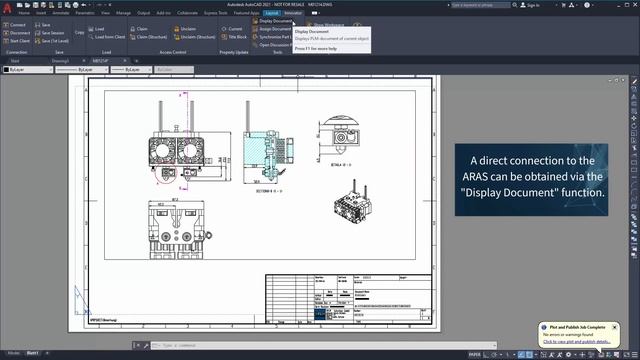Close the Drawing1 file tab
Screen dimensions: 640x360
tap(84, 61)
